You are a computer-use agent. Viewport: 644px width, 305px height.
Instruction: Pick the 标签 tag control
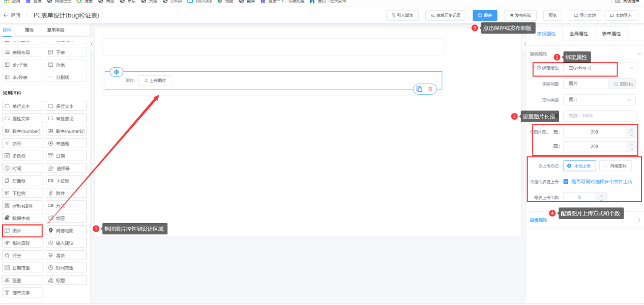66,218
